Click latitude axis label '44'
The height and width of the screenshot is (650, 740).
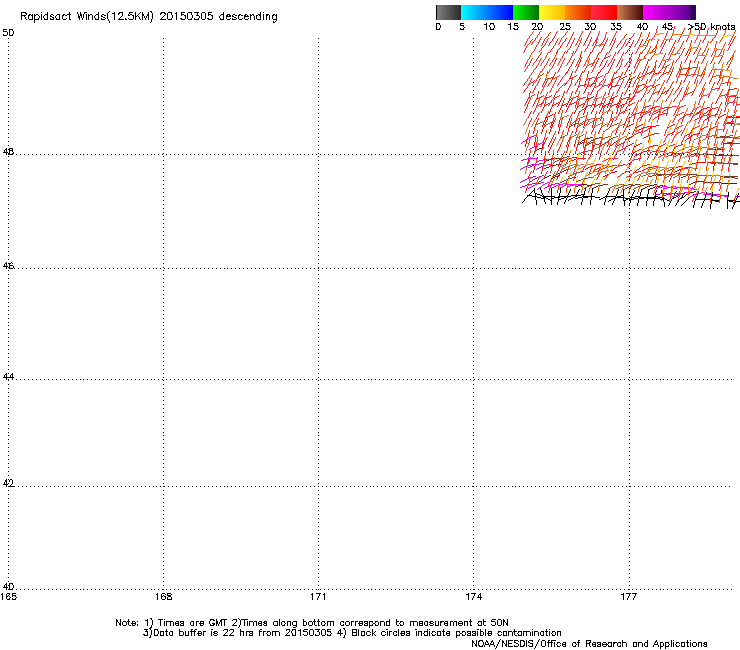point(8,377)
